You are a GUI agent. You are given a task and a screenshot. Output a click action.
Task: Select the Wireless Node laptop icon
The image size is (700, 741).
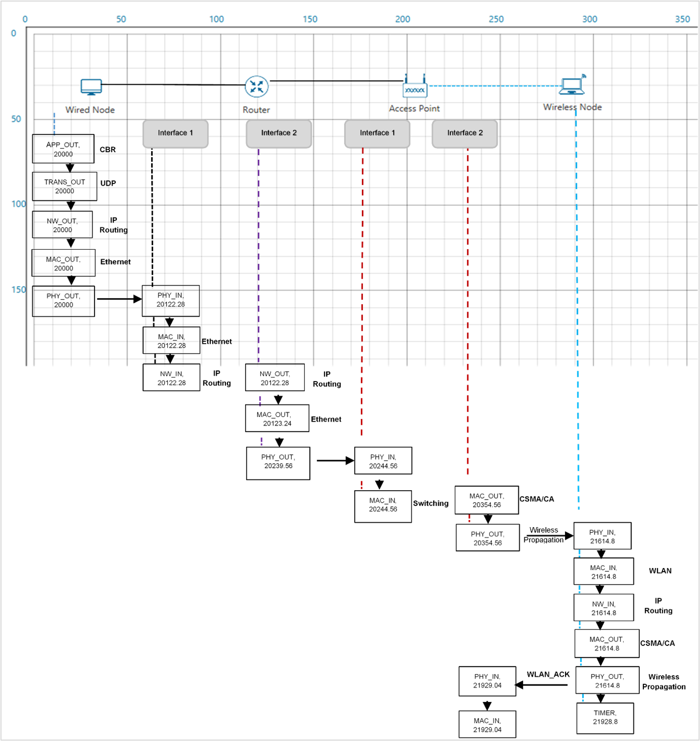572,86
